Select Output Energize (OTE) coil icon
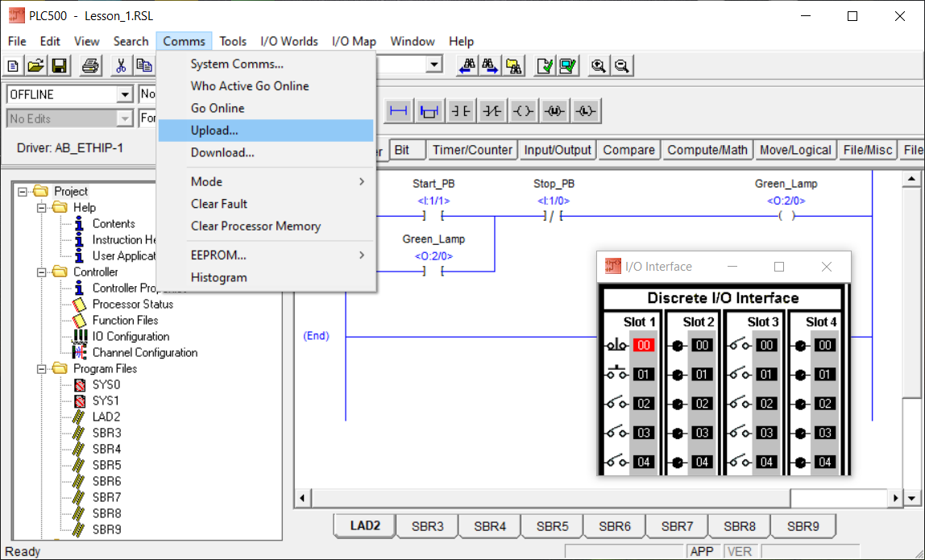925x560 pixels. 523,111
